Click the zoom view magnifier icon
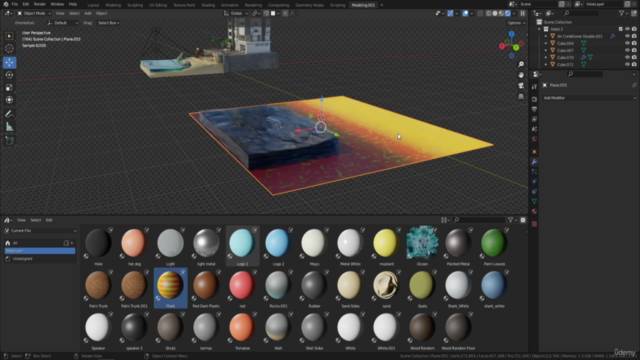The image size is (640, 360). click(x=521, y=64)
